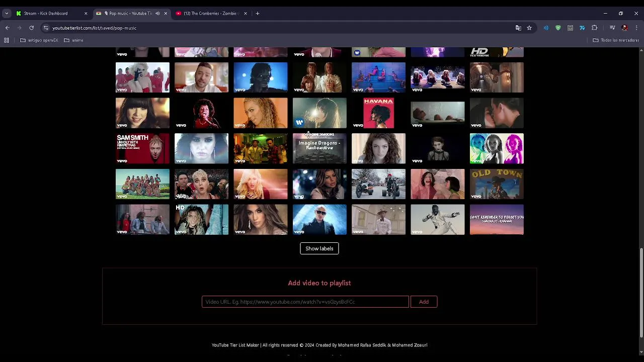Open the apps grid in bookmarks bar
Image resolution: width=644 pixels, height=362 pixels.
pyautogui.click(x=7, y=40)
